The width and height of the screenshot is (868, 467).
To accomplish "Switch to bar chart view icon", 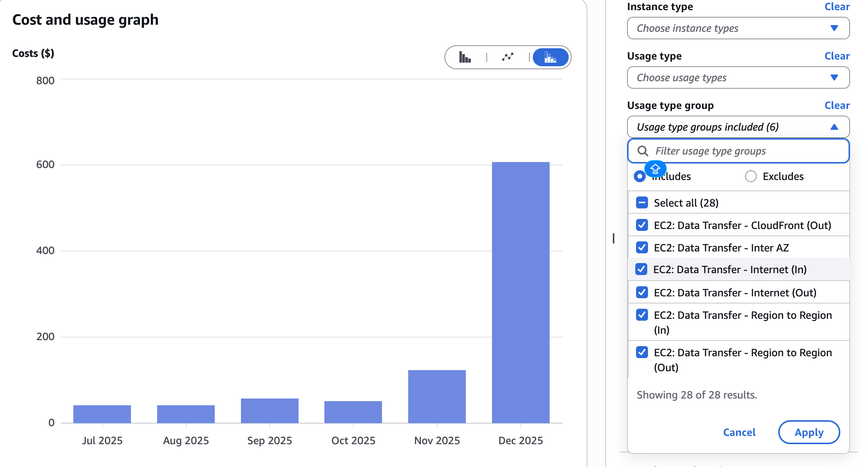I will tap(465, 57).
